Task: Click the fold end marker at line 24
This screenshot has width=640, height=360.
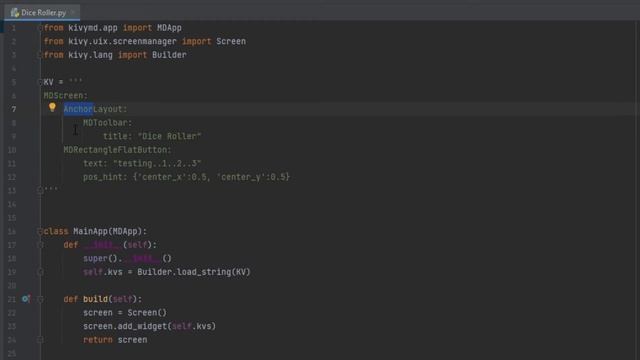Action: coord(40,340)
